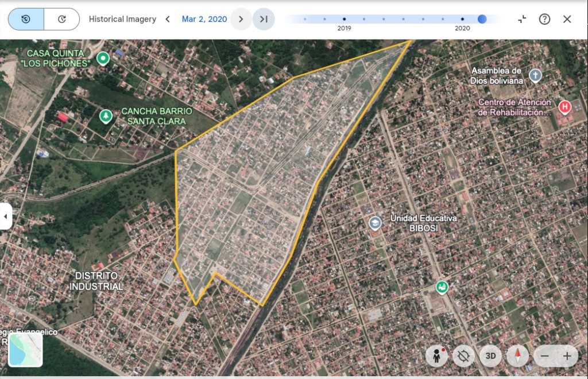Viewport: 588px width, 379px height.
Task: Zoom out with the minus button
Action: coord(544,356)
